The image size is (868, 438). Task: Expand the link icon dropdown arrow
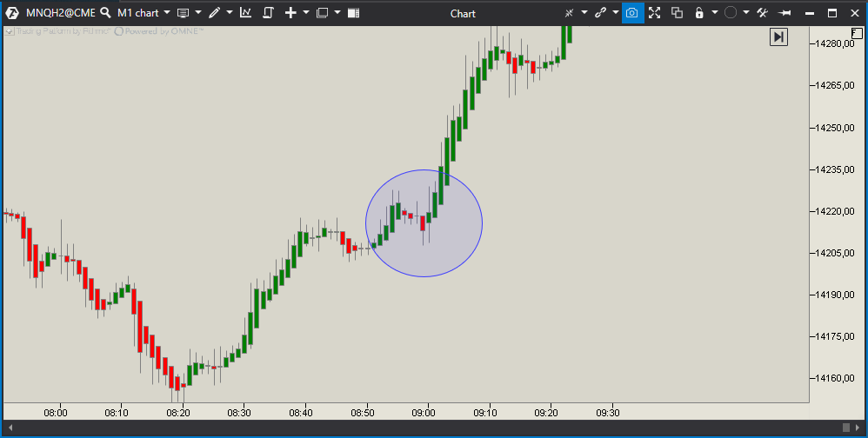coord(615,13)
